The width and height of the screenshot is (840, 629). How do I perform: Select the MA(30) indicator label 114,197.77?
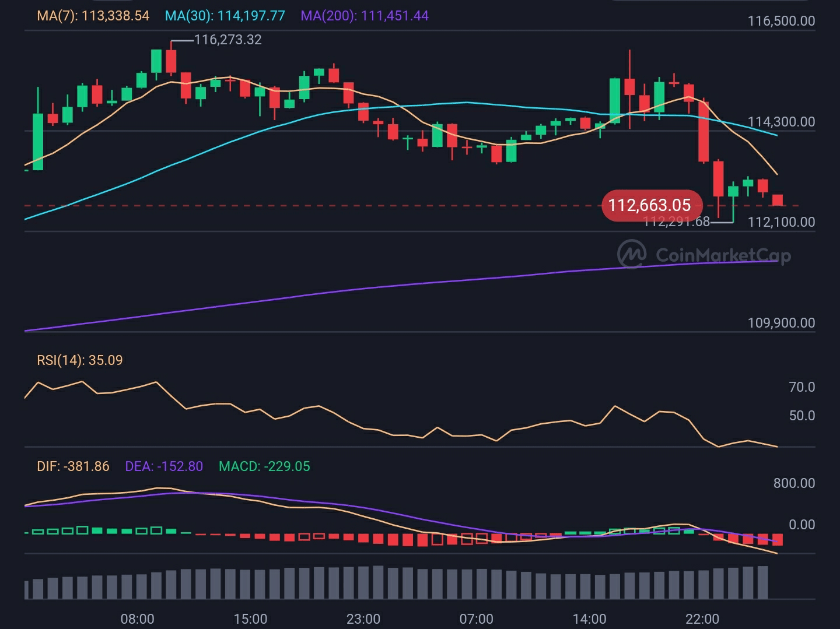(x=225, y=16)
